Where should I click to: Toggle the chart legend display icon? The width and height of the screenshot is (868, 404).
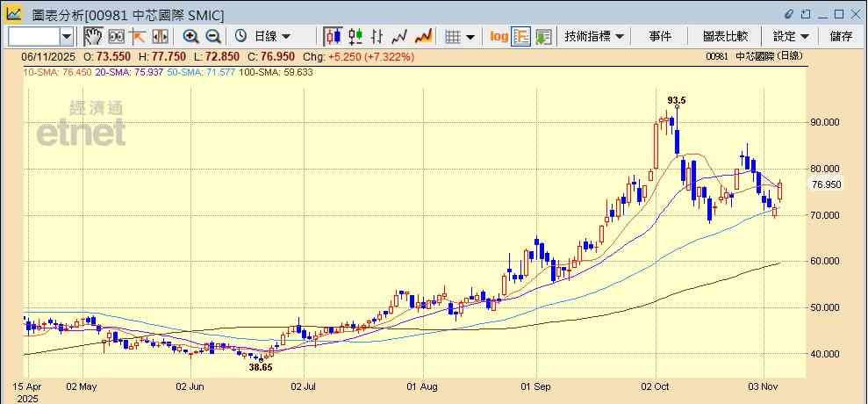click(x=521, y=36)
